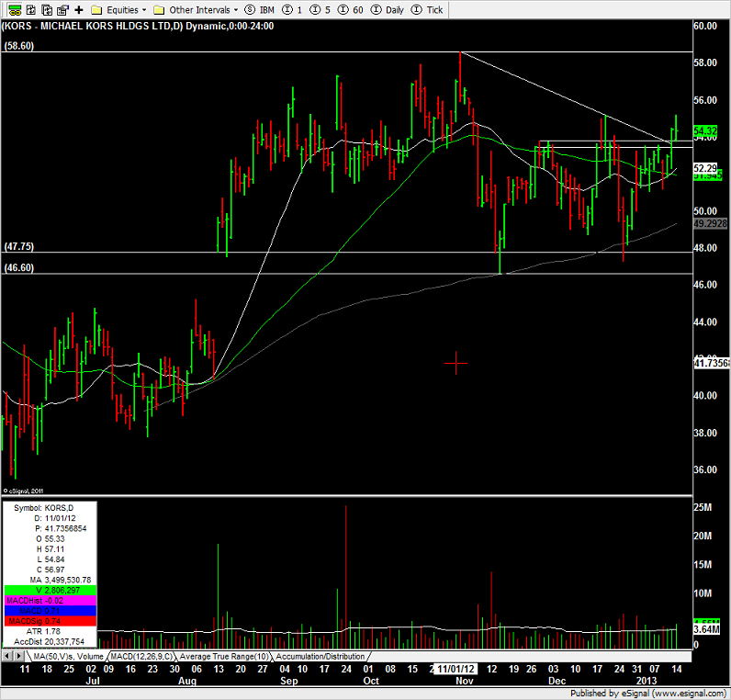The image size is (731, 700).
Task: Load the IBM symbol shortcut
Action: coord(259,10)
